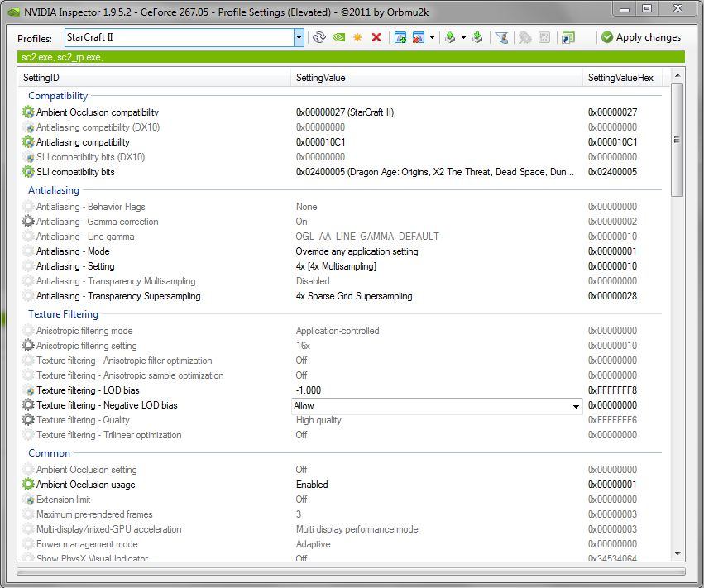
Task: Sort by SettingValue column header
Action: pos(437,78)
